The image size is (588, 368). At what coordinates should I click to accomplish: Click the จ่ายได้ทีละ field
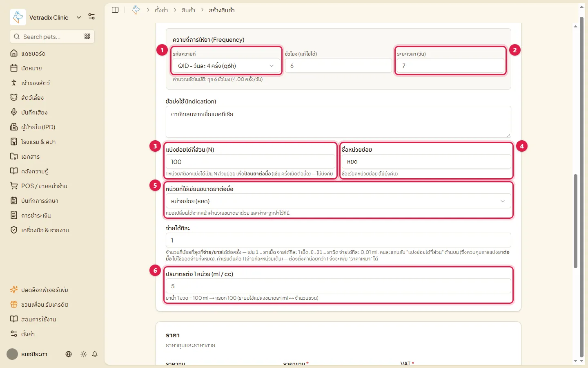click(338, 240)
